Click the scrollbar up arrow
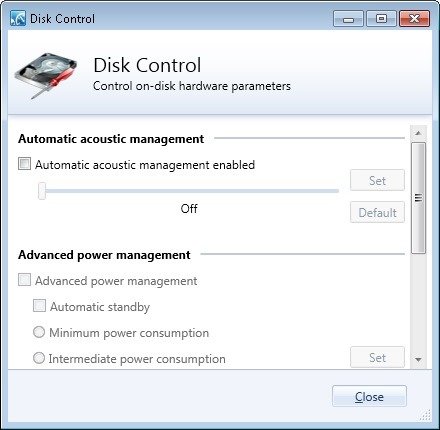Image resolution: width=440 pixels, height=430 pixels. [418, 133]
